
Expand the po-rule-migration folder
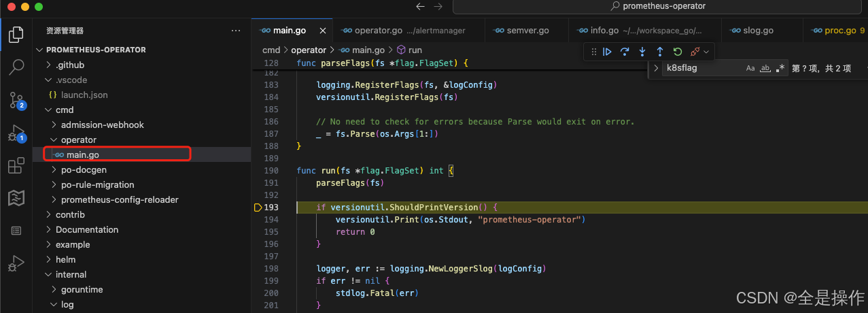pyautogui.click(x=141, y=184)
